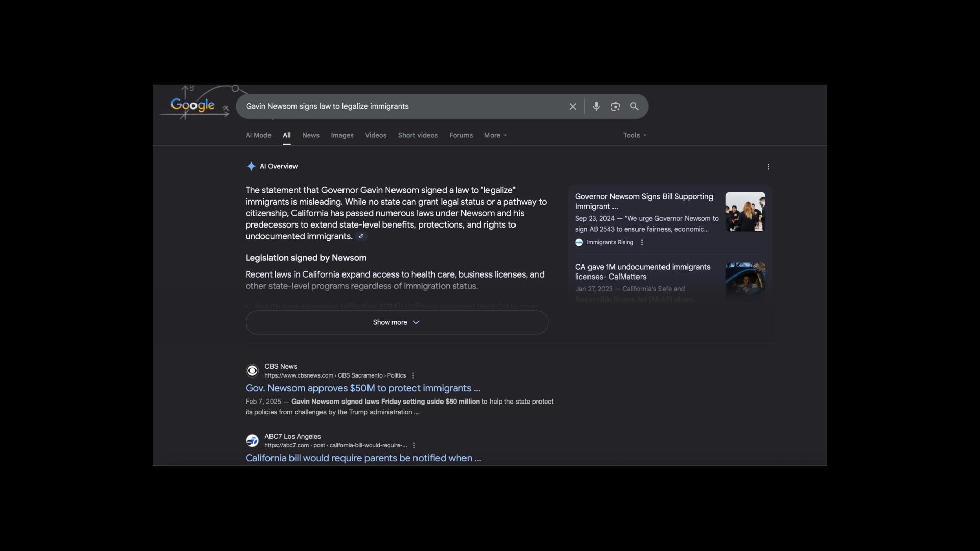Open the three-dot menu for the CBS News result

coord(413,375)
